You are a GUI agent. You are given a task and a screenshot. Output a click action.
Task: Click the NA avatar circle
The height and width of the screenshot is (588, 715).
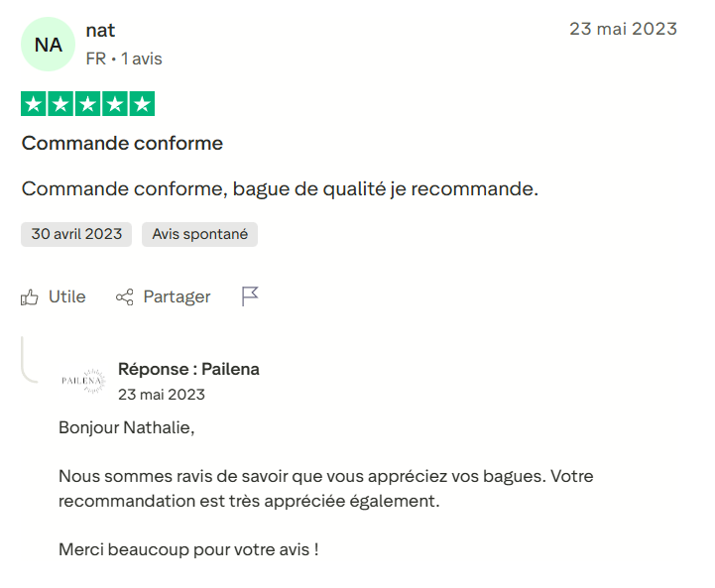[48, 45]
